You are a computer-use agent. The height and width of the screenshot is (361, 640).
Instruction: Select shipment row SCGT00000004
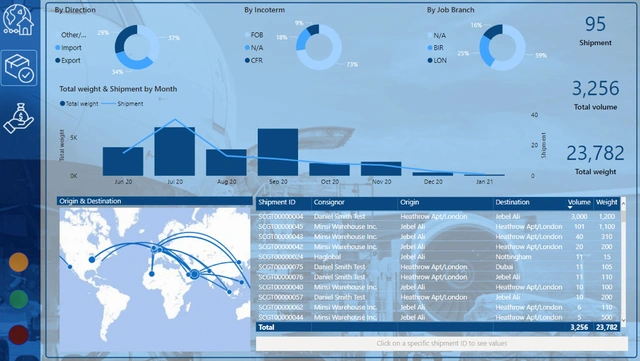[x=438, y=216]
